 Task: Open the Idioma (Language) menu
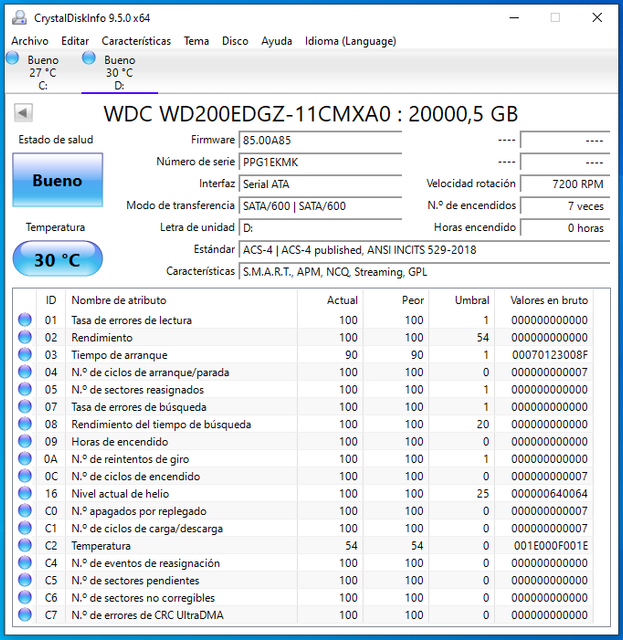[350, 41]
